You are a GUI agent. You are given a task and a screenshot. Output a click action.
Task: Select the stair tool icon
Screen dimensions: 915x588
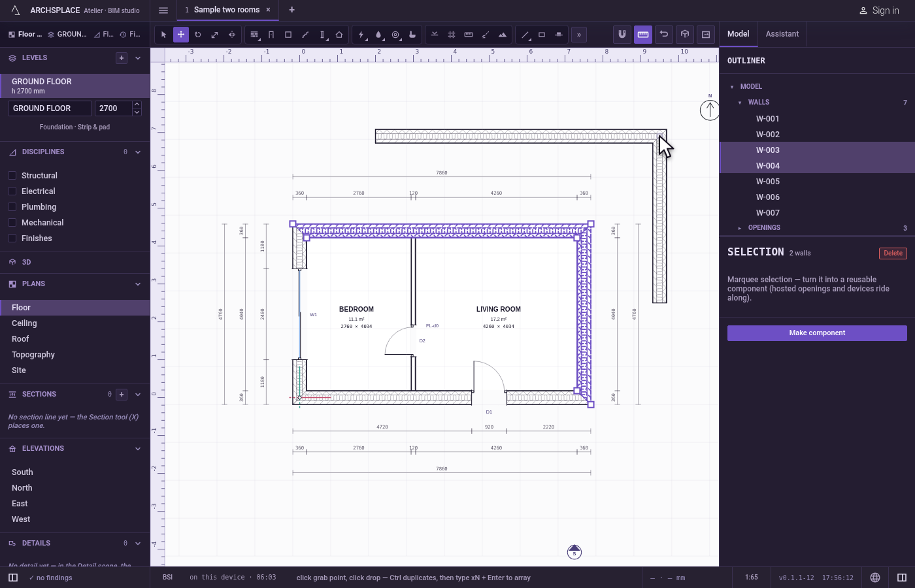[305, 35]
